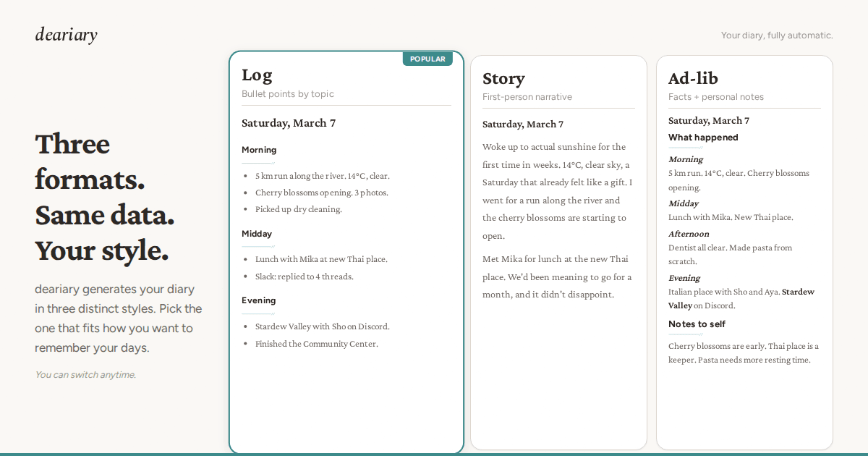This screenshot has width=868, height=456.
Task: Click 'Your diary, fully automatic' tagline
Action: tap(776, 35)
